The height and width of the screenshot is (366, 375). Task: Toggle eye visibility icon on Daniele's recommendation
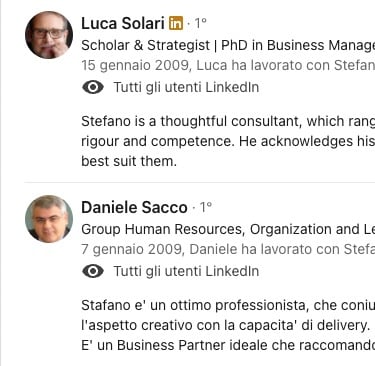[x=93, y=271]
